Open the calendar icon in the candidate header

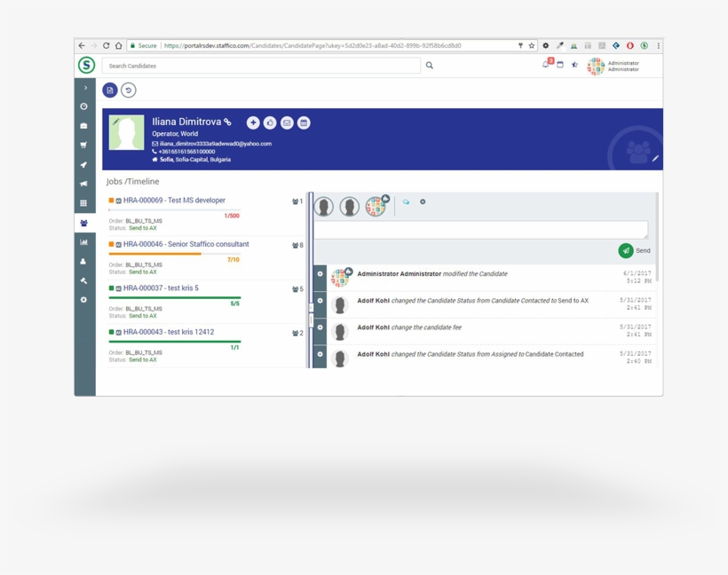[304, 122]
